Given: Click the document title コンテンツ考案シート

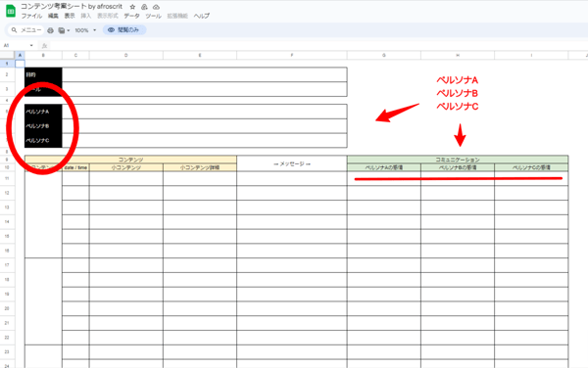Looking at the screenshot, I should [72, 7].
